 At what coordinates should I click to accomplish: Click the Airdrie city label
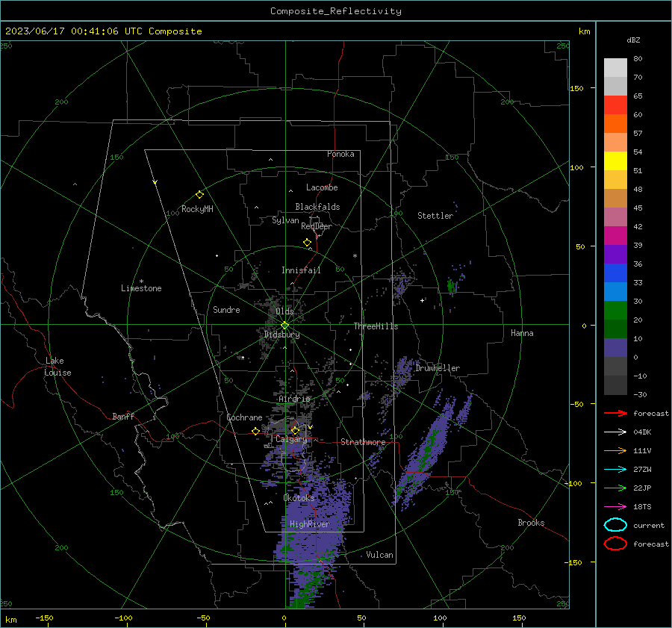tap(294, 399)
